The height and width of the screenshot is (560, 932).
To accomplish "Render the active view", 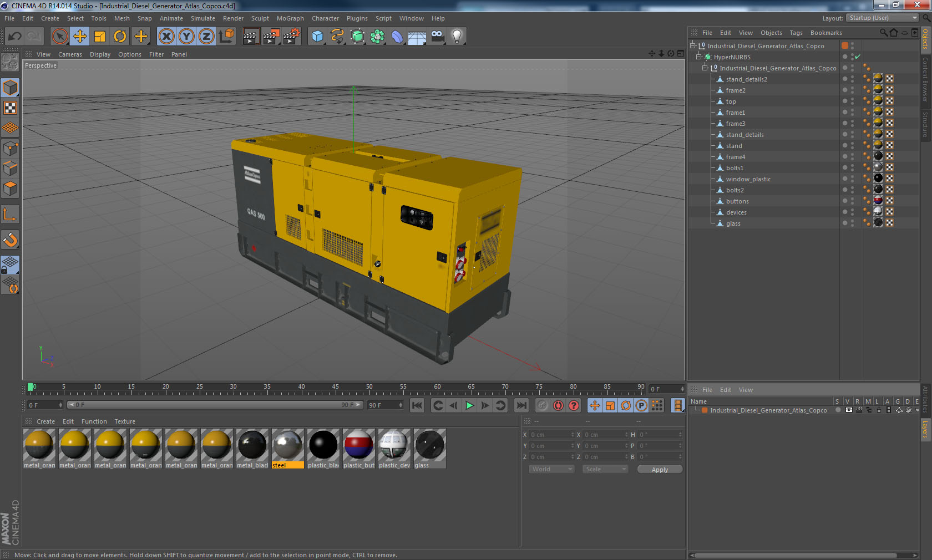I will [251, 37].
